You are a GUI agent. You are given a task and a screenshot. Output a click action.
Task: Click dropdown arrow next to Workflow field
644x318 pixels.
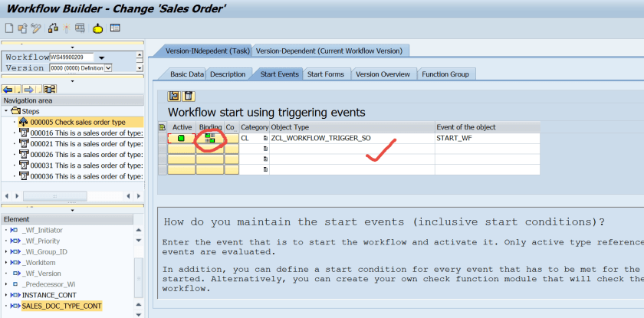[x=102, y=58]
